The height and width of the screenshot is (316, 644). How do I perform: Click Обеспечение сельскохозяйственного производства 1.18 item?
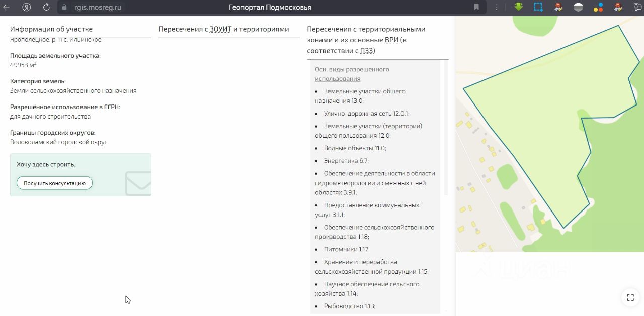(375, 232)
